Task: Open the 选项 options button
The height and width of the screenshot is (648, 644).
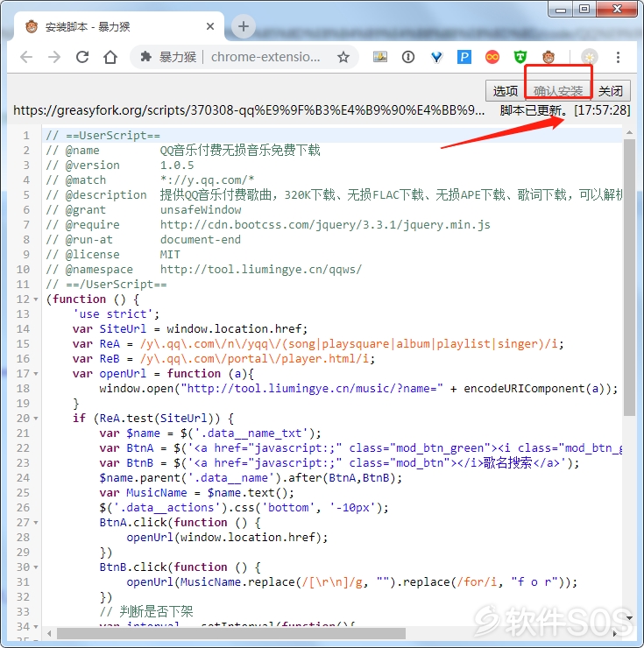Action: coord(505,90)
